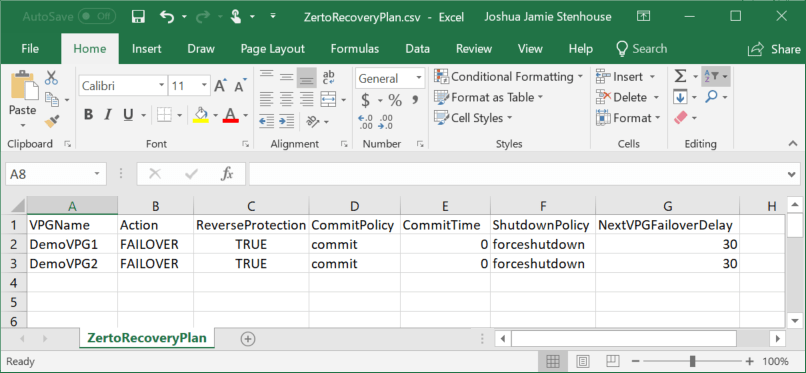Click the zoom slider handle
Screen dimensions: 806x373
pyautogui.click(x=692, y=361)
